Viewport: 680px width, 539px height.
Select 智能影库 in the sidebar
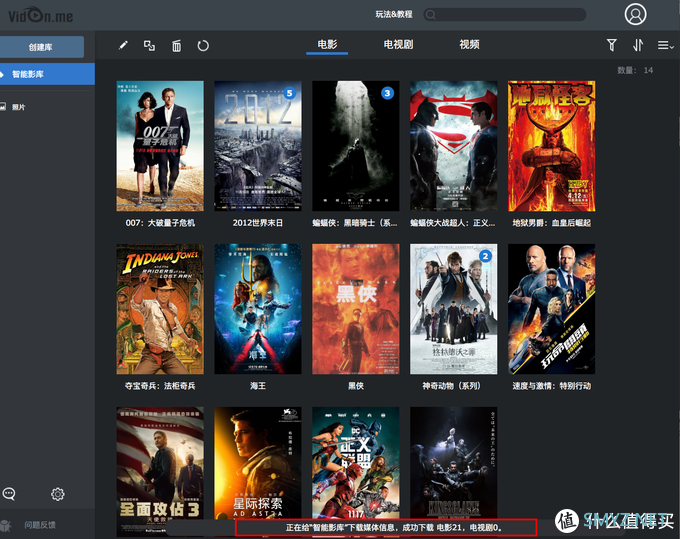[x=47, y=74]
